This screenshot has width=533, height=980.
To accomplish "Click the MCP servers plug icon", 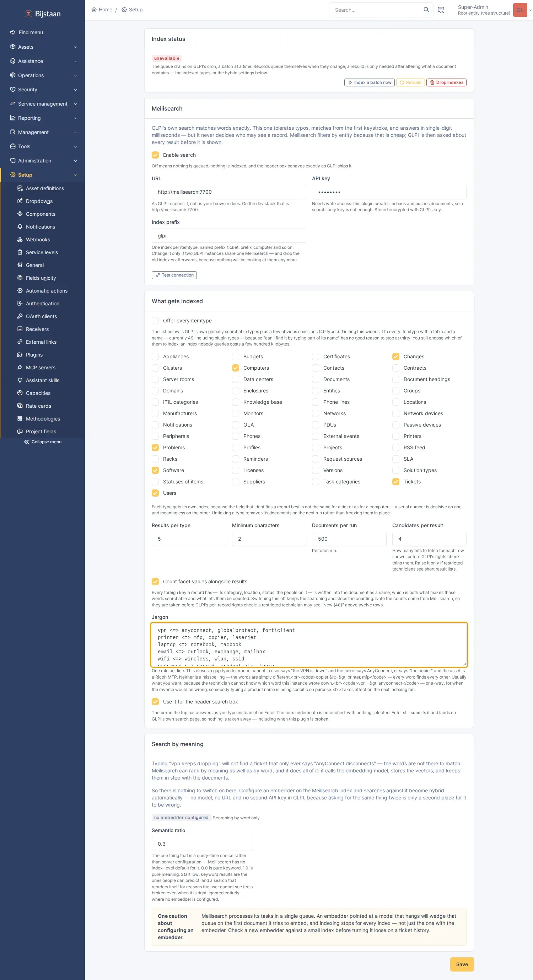I will 20,368.
